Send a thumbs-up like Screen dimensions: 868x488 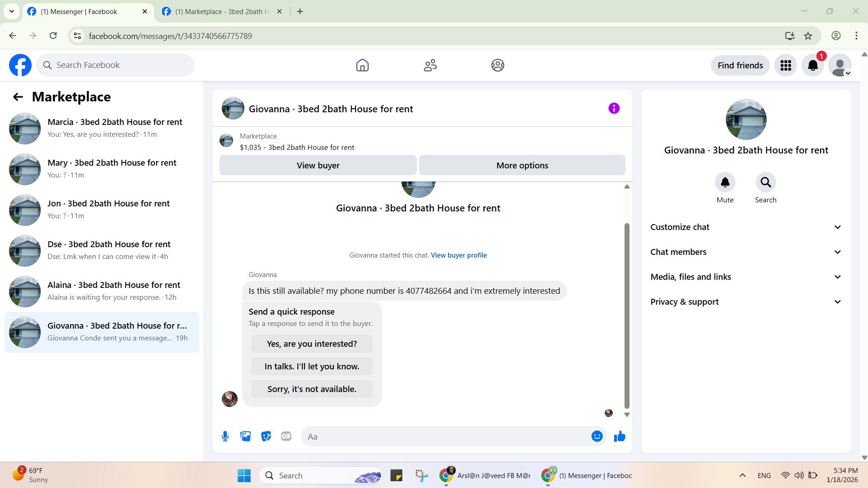coord(620,436)
